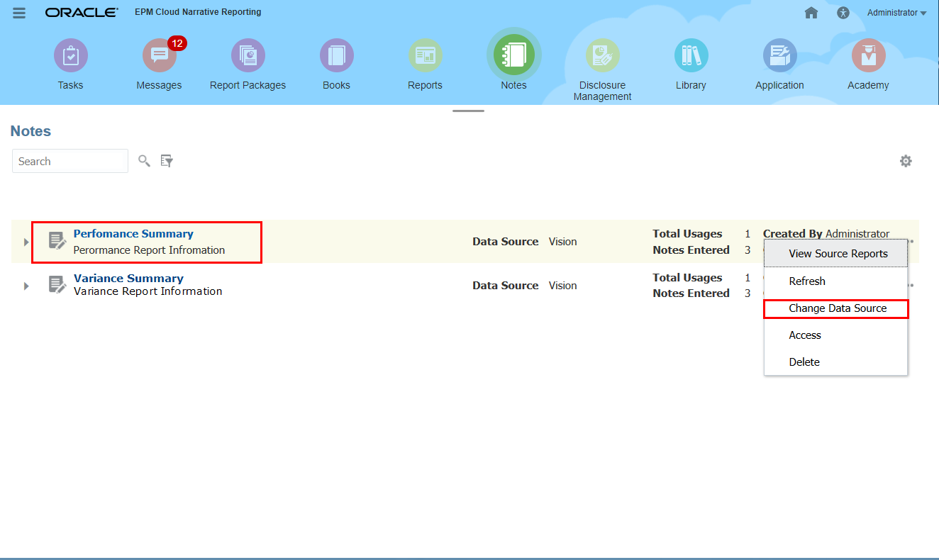Go to the Home page icon
This screenshot has width=939, height=560.
811,13
